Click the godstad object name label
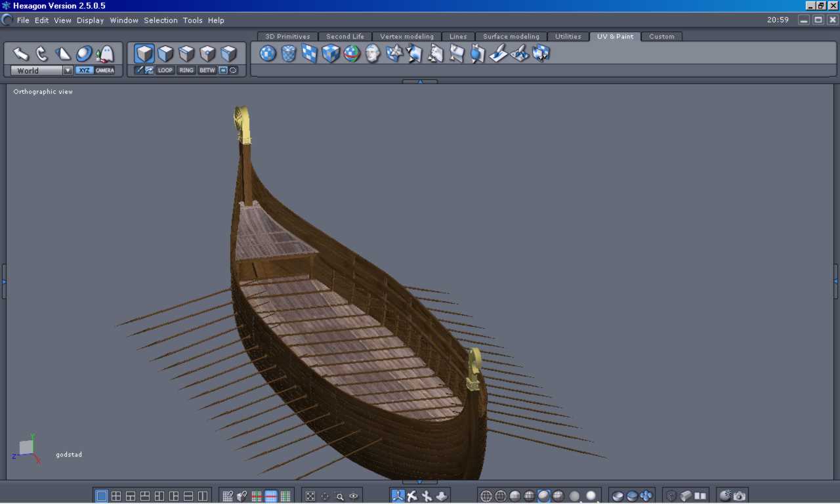This screenshot has width=840, height=504. coord(69,455)
